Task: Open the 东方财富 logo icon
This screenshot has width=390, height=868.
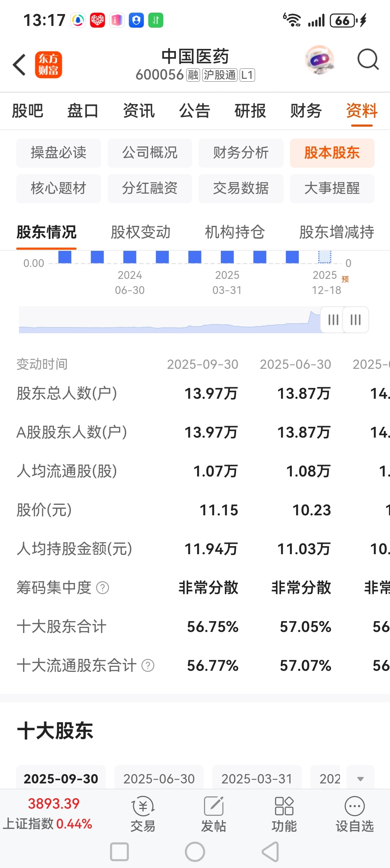Action: [49, 65]
